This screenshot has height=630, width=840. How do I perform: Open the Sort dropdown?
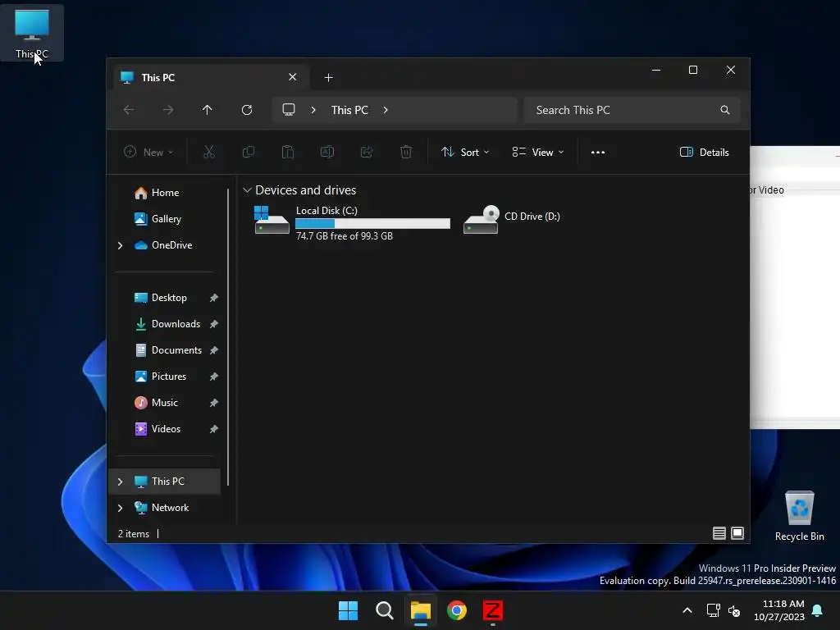[x=465, y=152]
